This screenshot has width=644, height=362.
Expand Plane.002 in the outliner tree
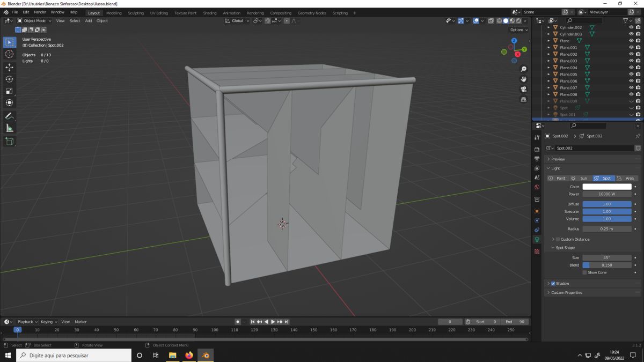tap(548, 54)
